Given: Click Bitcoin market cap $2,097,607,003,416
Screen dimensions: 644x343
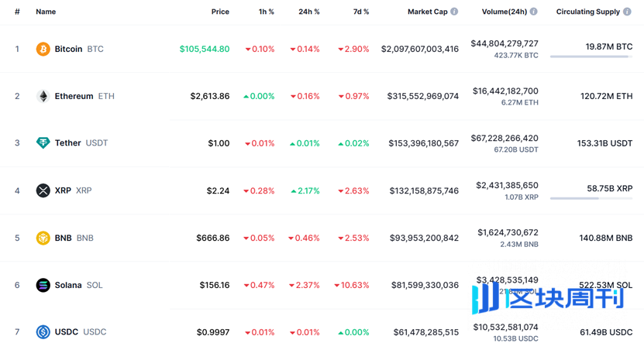Looking at the screenshot, I should 420,50.
